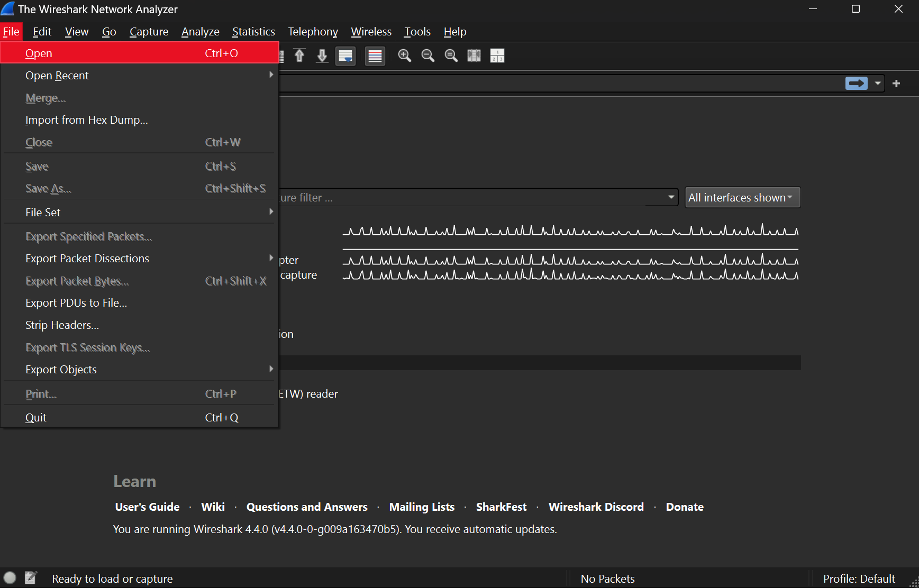Expand the Export Objects submenu

pos(140,370)
